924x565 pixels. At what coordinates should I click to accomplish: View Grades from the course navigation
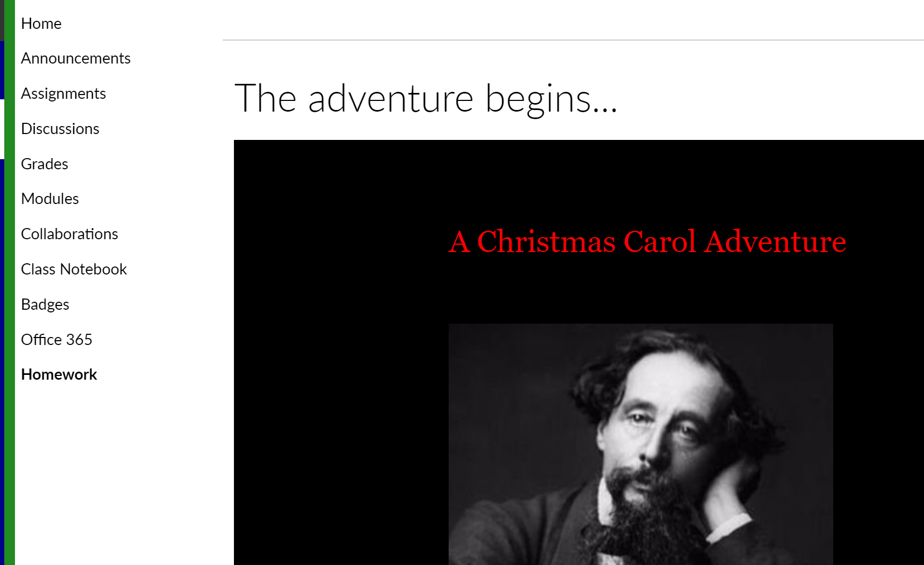pos(45,164)
